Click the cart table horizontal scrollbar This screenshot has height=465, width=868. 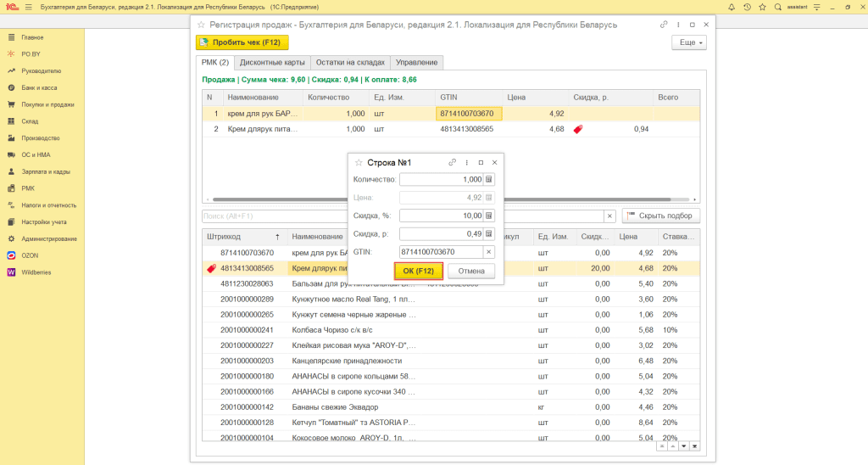click(441, 199)
